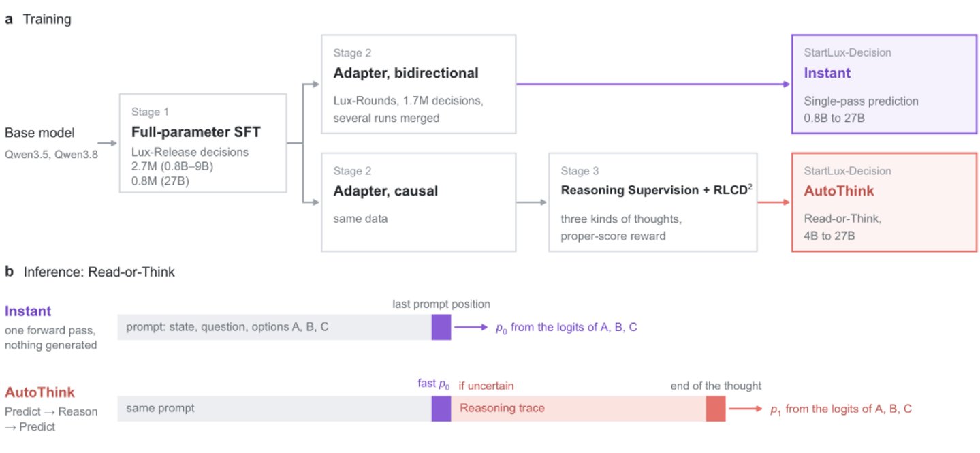Screen dimensions: 980x453
Task: Click the purple Instant heading under Inference
Action: (28, 311)
